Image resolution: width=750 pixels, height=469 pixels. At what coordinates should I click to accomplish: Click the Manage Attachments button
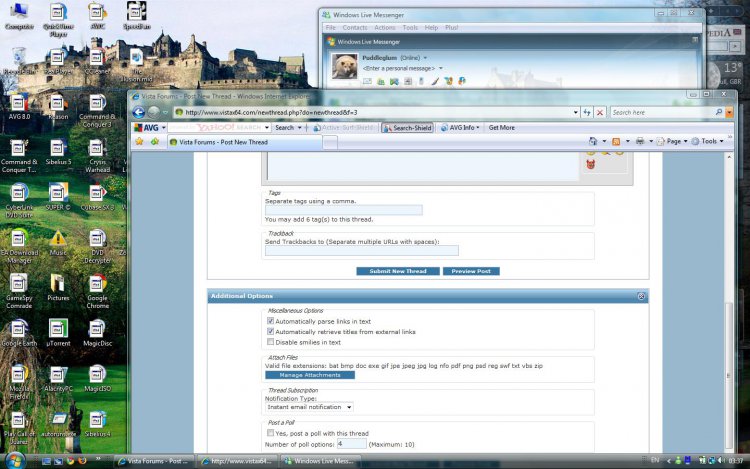310,375
